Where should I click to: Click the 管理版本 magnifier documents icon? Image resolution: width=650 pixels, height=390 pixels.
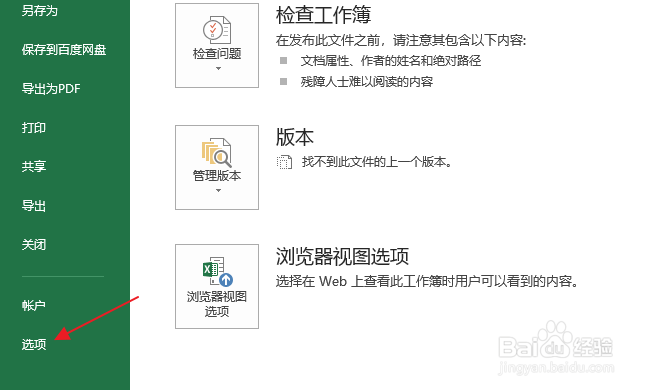pos(217,153)
